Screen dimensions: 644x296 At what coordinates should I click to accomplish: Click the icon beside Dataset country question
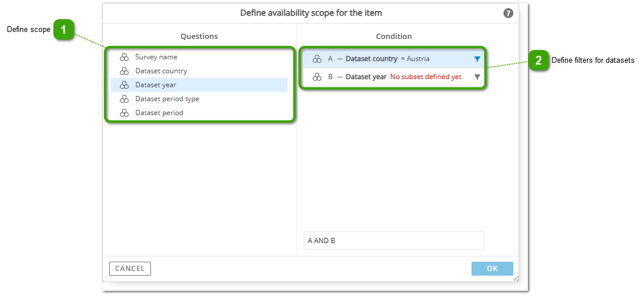point(124,71)
